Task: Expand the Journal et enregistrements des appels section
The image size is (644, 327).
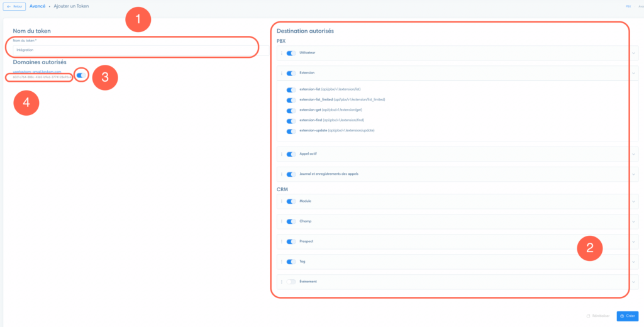Action: (633, 174)
